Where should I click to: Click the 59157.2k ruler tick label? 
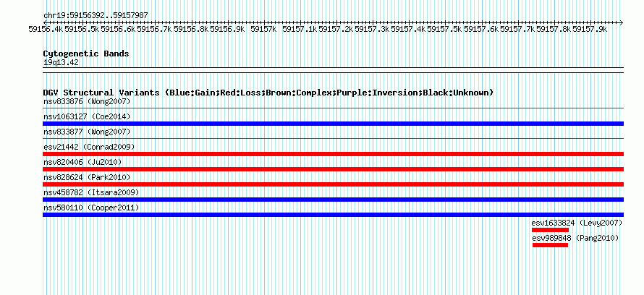(x=336, y=29)
